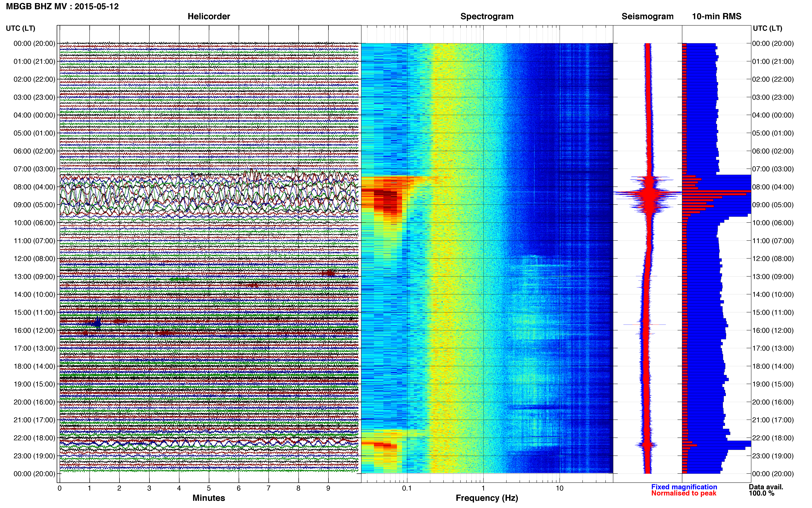Select RMS-side axis time 23:00 (19:00)
Viewport: 812px width, 508px height.
pyautogui.click(x=773, y=456)
